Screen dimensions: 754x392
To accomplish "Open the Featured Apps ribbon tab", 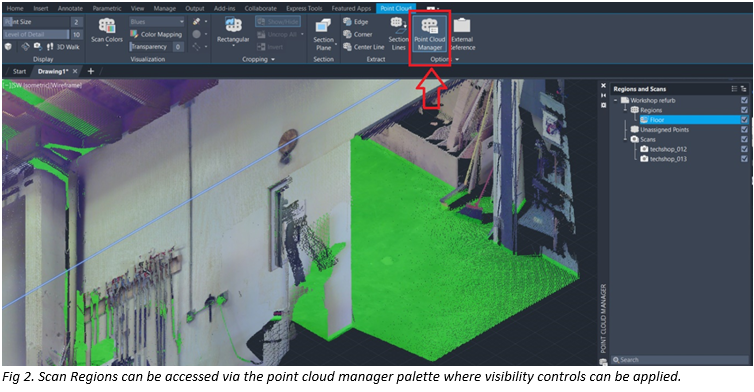I will (351, 8).
